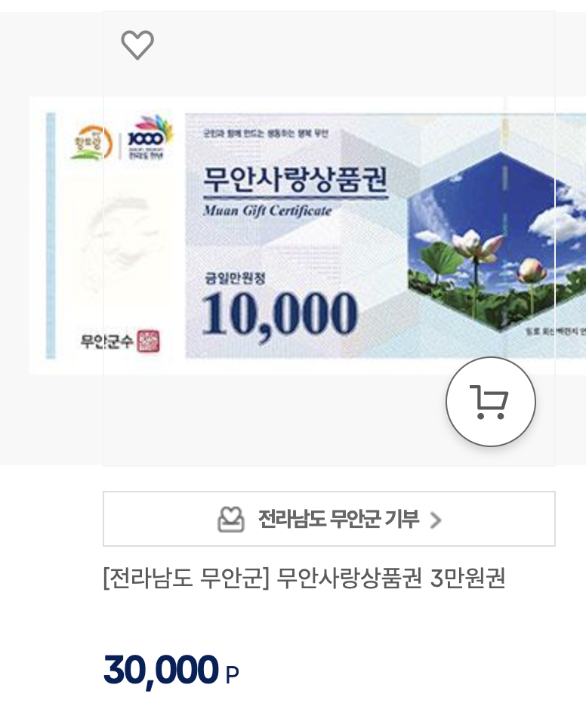Click the lotus flower hexagon photo
586x728 pixels.
(x=497, y=242)
